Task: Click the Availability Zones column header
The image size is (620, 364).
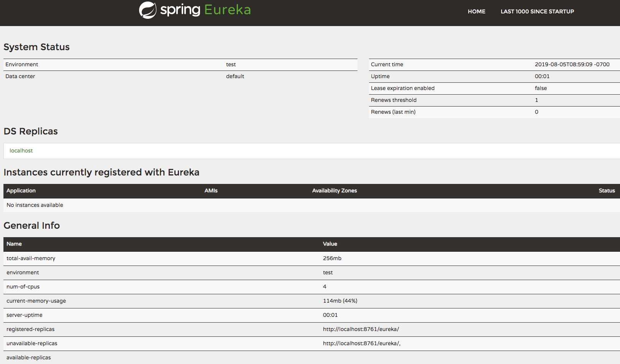Action: (x=334, y=190)
